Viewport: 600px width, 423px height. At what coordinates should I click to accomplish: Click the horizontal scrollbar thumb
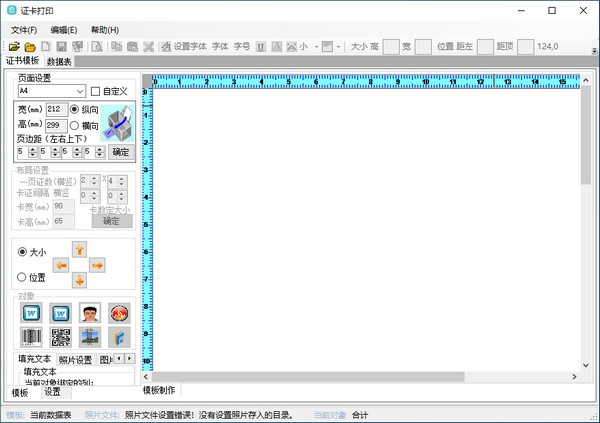pos(308,377)
